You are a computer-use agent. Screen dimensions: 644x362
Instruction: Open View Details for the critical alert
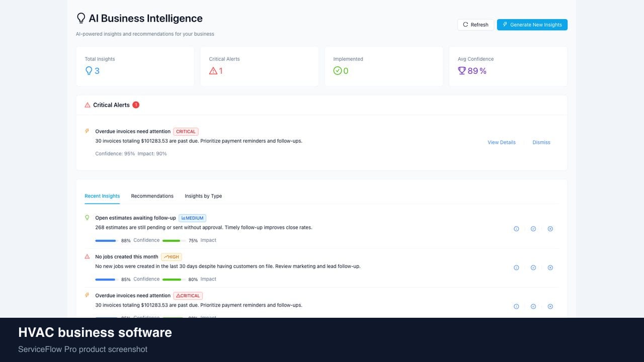pos(502,142)
